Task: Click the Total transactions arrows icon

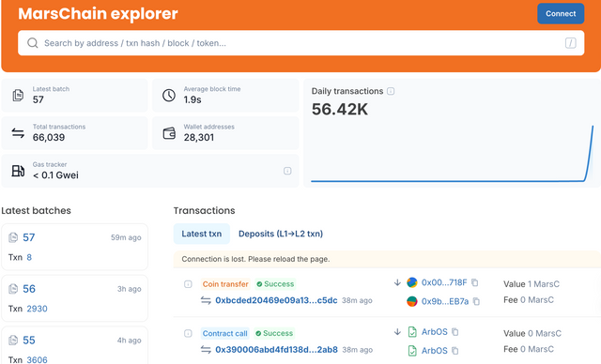Action: (x=18, y=133)
